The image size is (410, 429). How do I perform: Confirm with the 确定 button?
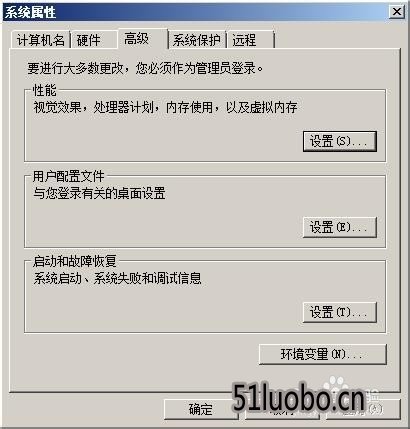click(x=201, y=409)
